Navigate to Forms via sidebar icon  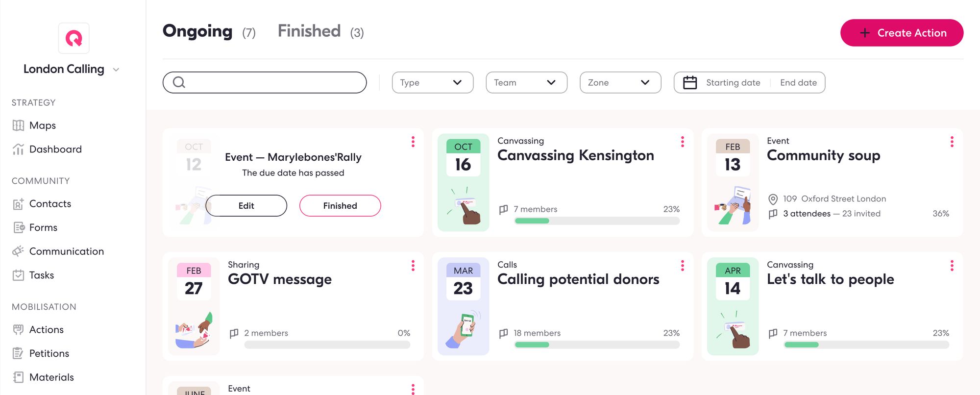[x=18, y=227]
